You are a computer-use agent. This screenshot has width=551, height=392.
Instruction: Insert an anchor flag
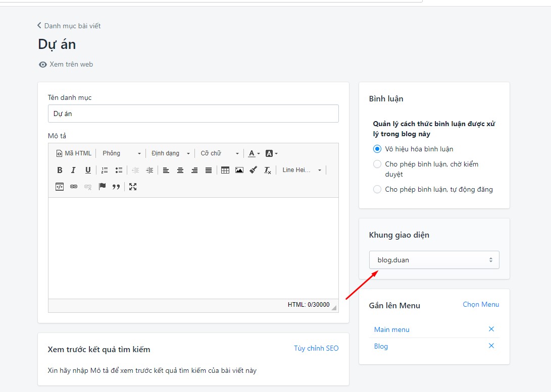(102, 187)
